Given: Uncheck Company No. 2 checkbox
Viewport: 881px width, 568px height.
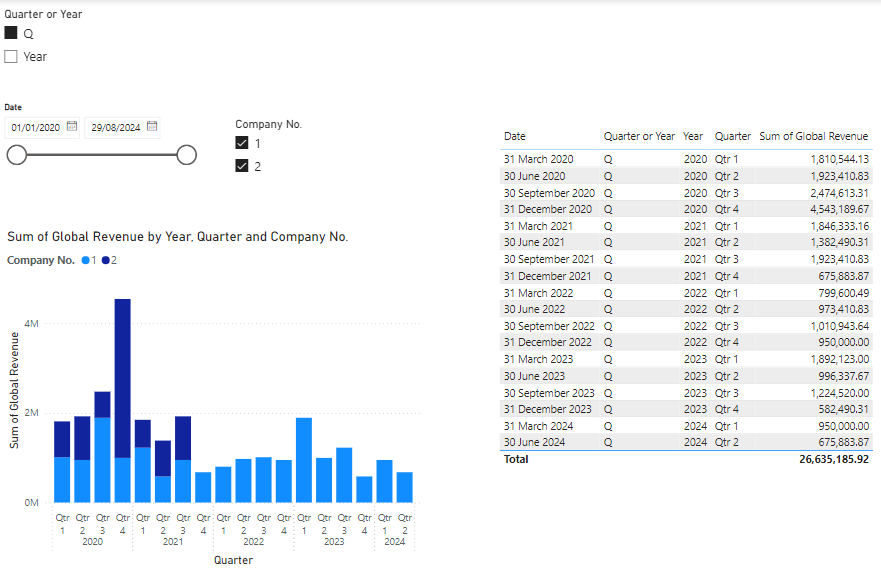Looking at the screenshot, I should coord(242,166).
